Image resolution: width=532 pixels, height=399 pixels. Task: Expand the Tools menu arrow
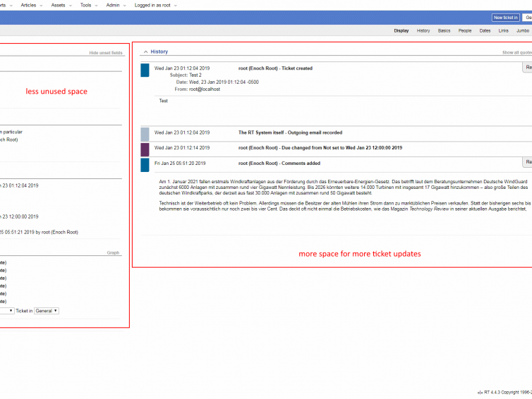[96, 5]
